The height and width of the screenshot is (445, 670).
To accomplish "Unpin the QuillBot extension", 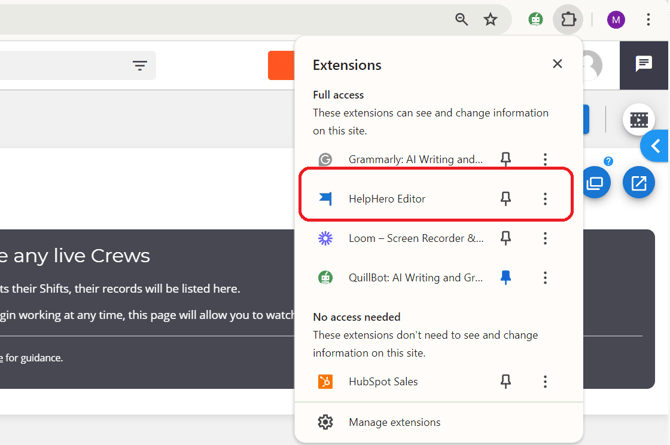I will pyautogui.click(x=506, y=278).
